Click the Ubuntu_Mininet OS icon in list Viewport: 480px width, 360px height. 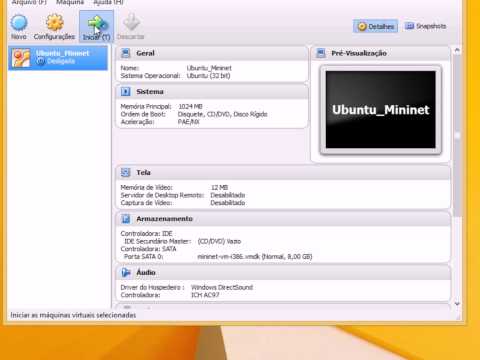click(x=21, y=57)
